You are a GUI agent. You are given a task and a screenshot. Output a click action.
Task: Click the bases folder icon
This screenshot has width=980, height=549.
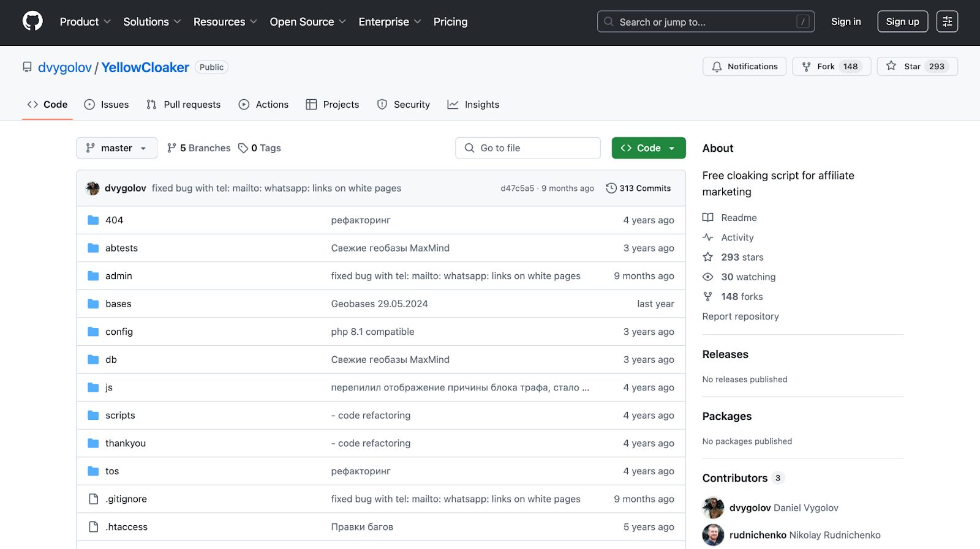coord(93,304)
